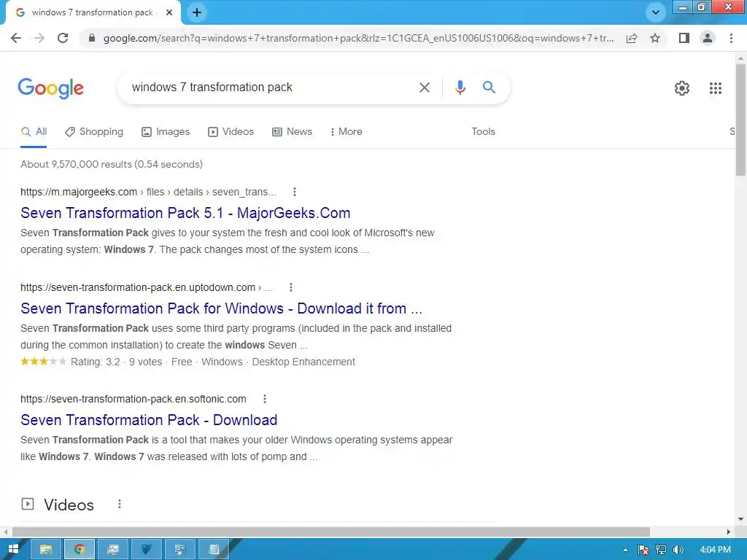Click the 4:04 PM taskbar clock
Image resolution: width=747 pixels, height=560 pixels.
[715, 550]
